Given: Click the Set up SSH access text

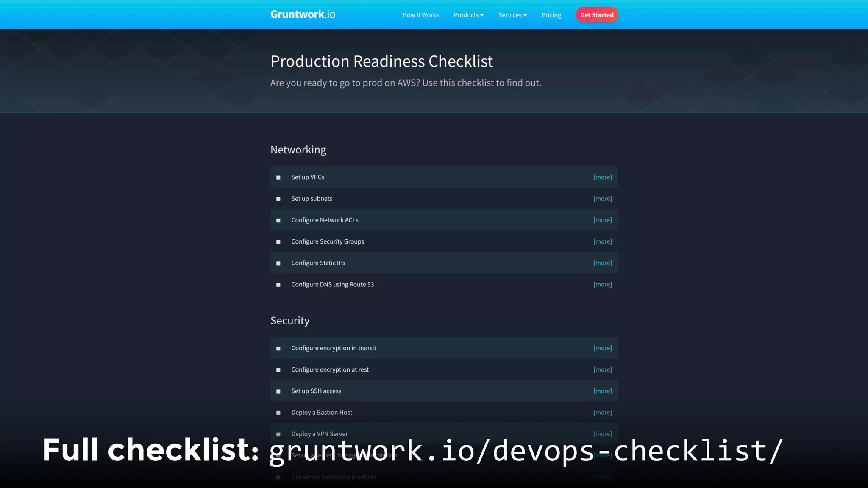Looking at the screenshot, I should pyautogui.click(x=316, y=391).
